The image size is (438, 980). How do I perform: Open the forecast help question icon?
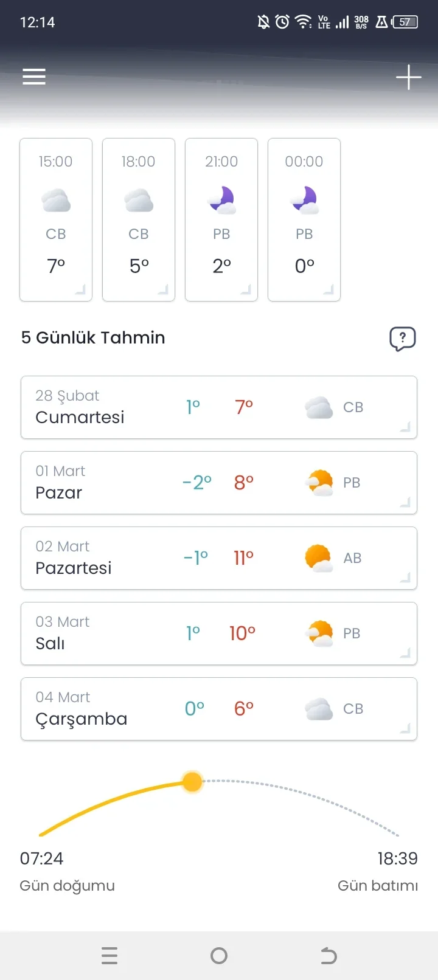(402, 339)
